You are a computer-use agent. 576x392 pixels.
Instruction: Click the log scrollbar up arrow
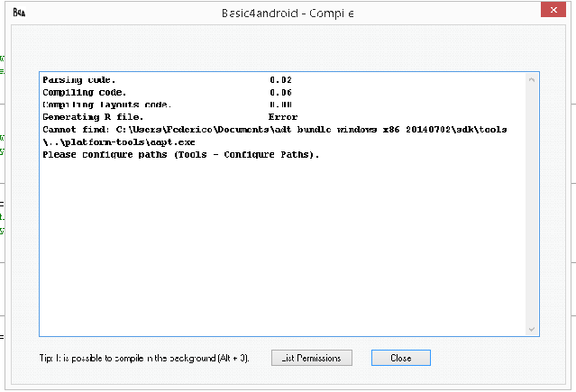(532, 79)
